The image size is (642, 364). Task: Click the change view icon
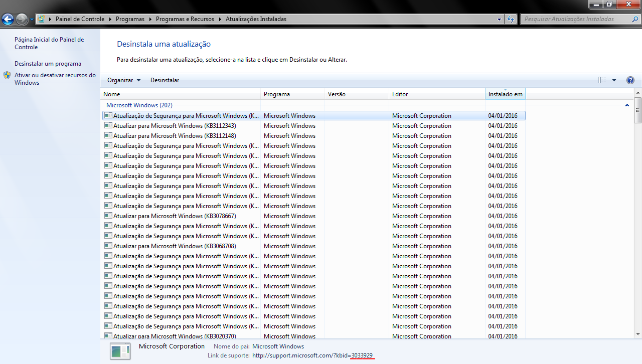[602, 80]
